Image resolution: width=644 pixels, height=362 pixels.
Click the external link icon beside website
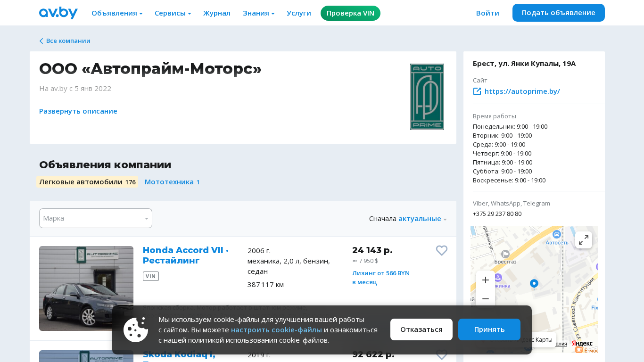pyautogui.click(x=477, y=91)
